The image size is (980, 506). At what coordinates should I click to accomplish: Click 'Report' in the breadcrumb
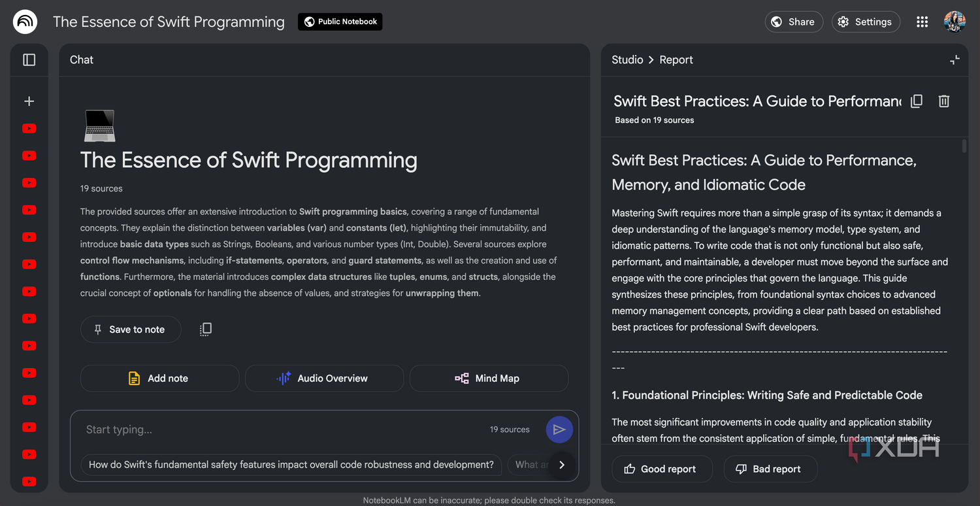tap(676, 59)
